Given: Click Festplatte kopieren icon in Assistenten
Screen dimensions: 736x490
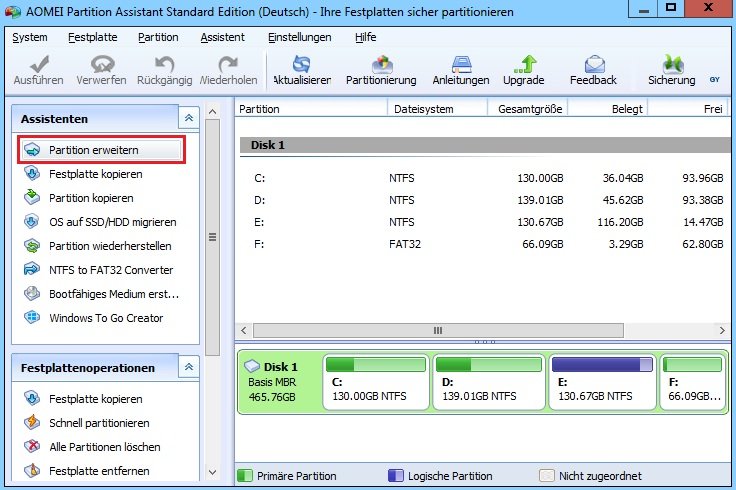Looking at the screenshot, I should point(32,174).
